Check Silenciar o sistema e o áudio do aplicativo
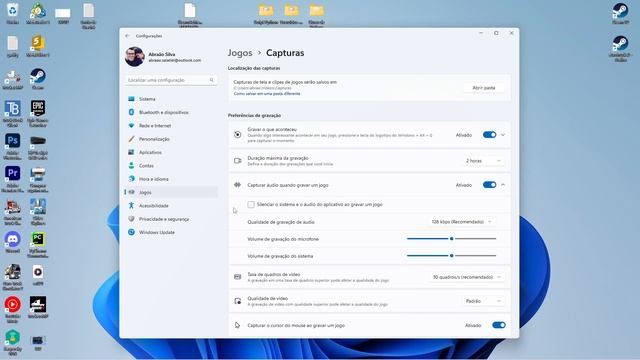640x360 pixels. [251, 204]
